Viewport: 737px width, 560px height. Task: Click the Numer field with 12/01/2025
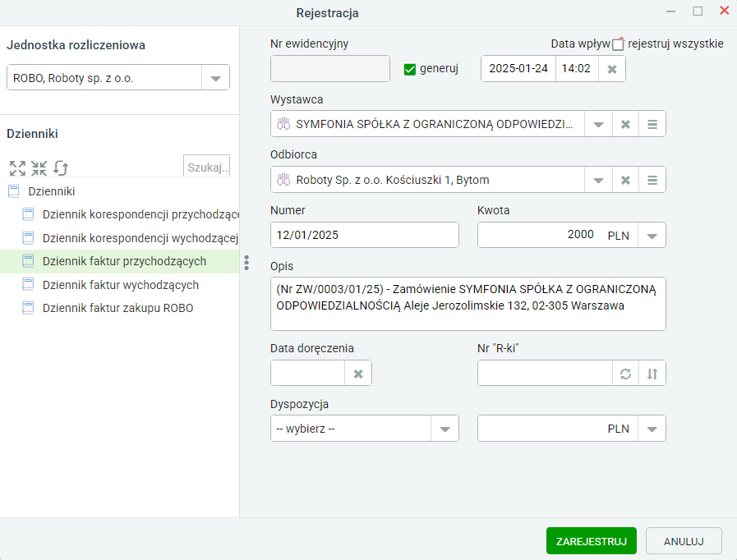[364, 235]
